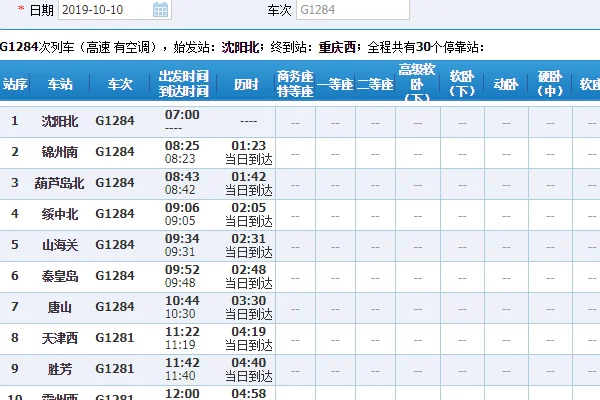This screenshot has width=600, height=400.
Task: Click train number G1284 in 唐山 row
Action: pyautogui.click(x=115, y=307)
